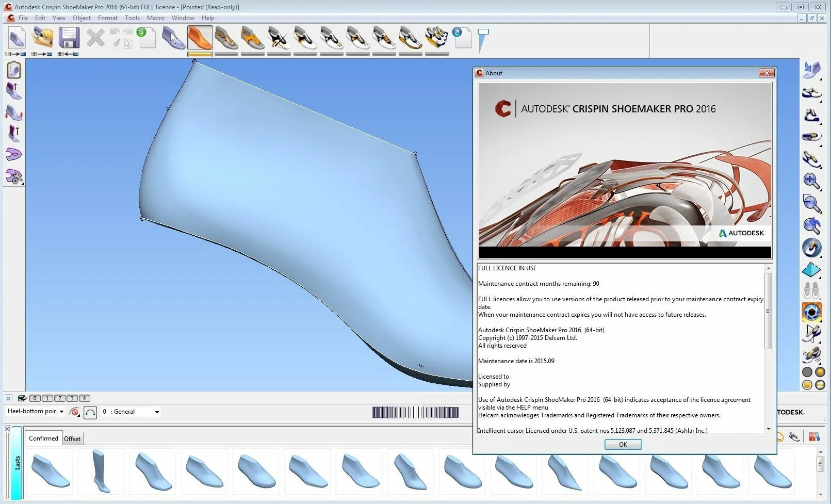Open the Window menu

[183, 18]
